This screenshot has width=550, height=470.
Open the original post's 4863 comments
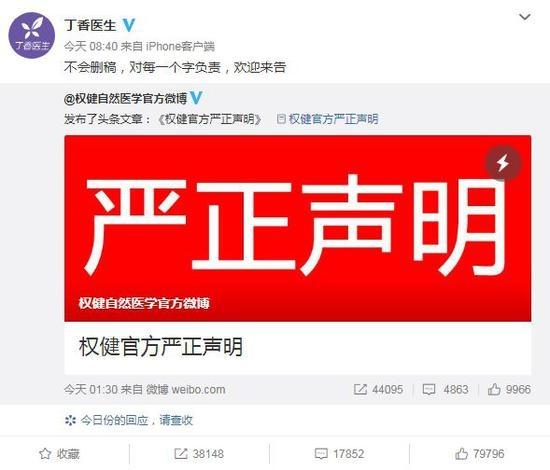coord(445,389)
